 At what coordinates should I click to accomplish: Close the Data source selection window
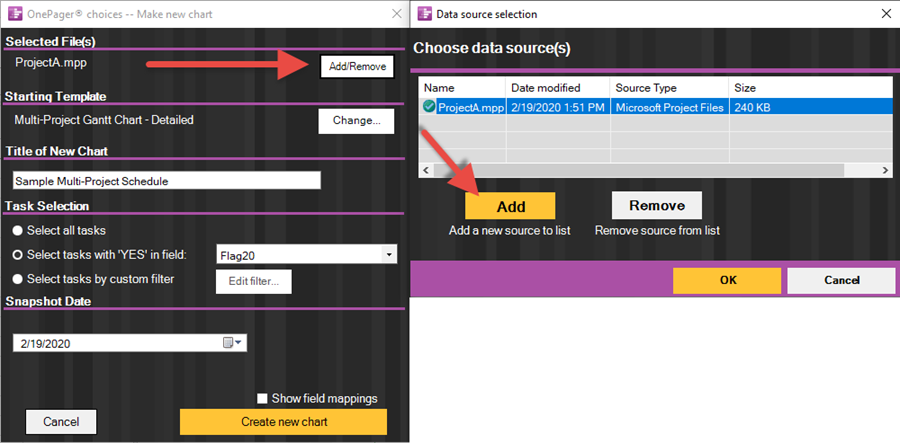[x=886, y=14]
